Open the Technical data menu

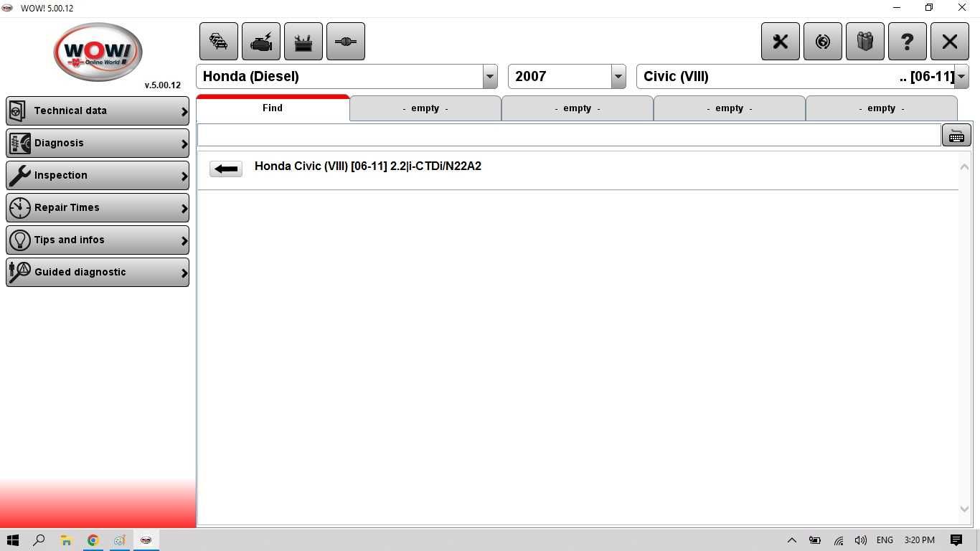98,111
